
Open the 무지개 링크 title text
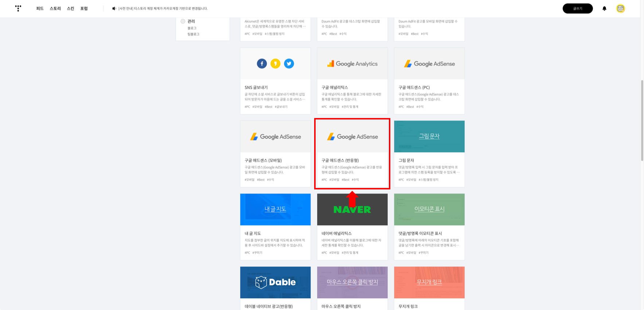408,306
